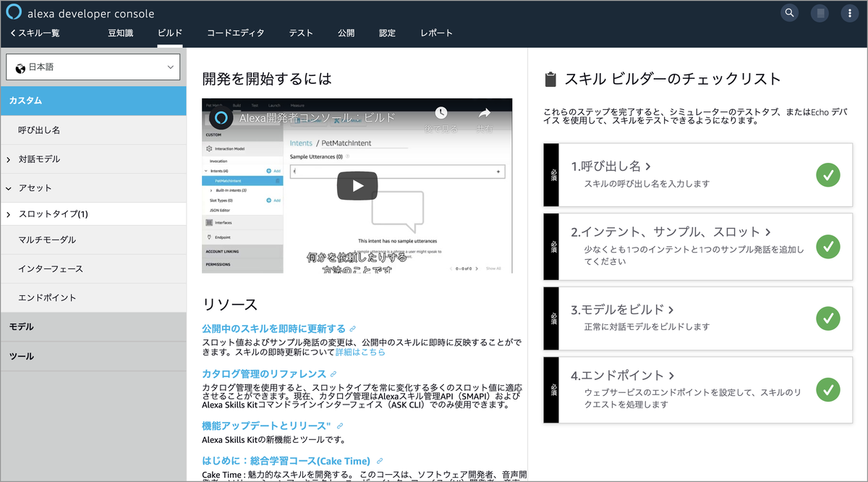Screen dimensions: 868x482
Task: Click the video's watch later clock icon
Action: click(x=441, y=113)
